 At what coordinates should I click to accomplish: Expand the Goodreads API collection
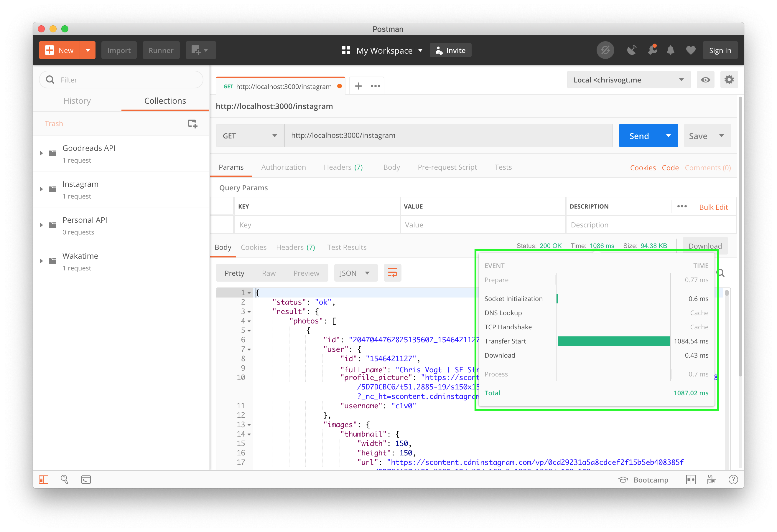click(x=42, y=153)
